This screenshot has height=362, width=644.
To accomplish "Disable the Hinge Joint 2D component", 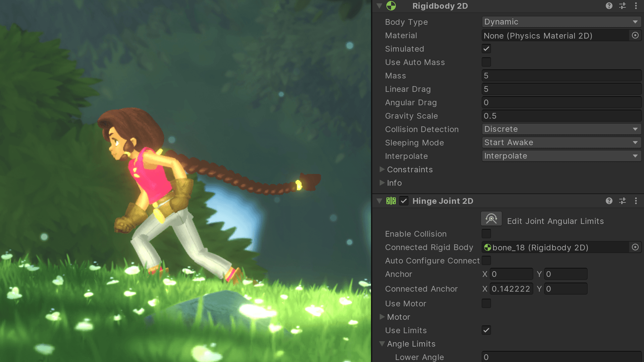I will [404, 201].
